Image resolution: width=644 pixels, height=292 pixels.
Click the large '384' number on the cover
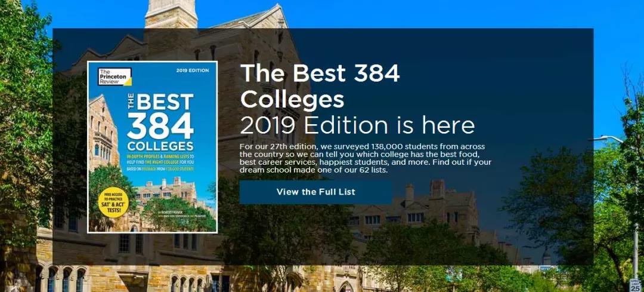160,126
